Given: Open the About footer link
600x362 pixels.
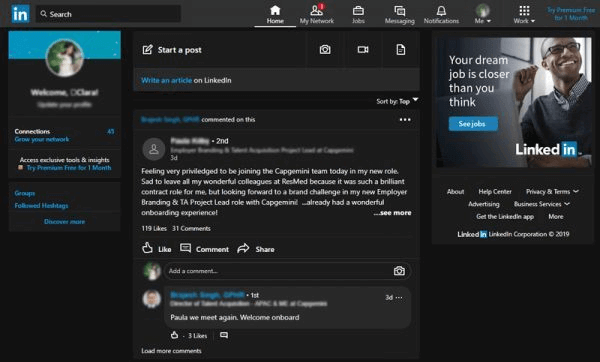Looking at the screenshot, I should [455, 192].
